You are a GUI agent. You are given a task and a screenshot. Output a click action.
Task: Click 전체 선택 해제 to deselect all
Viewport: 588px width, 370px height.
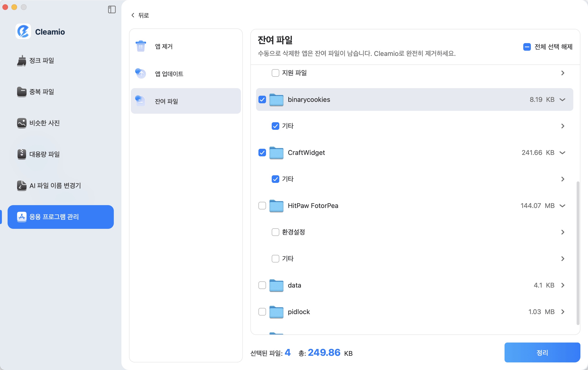click(x=548, y=47)
